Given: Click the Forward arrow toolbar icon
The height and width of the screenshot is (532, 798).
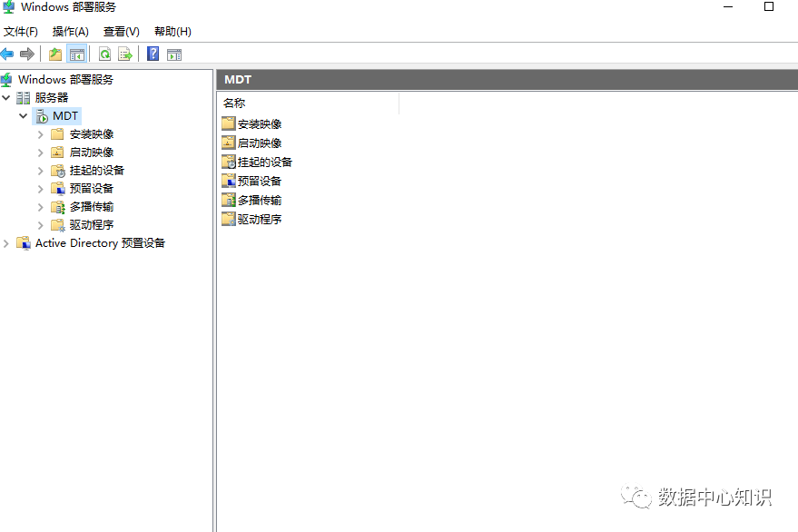Looking at the screenshot, I should click(27, 54).
